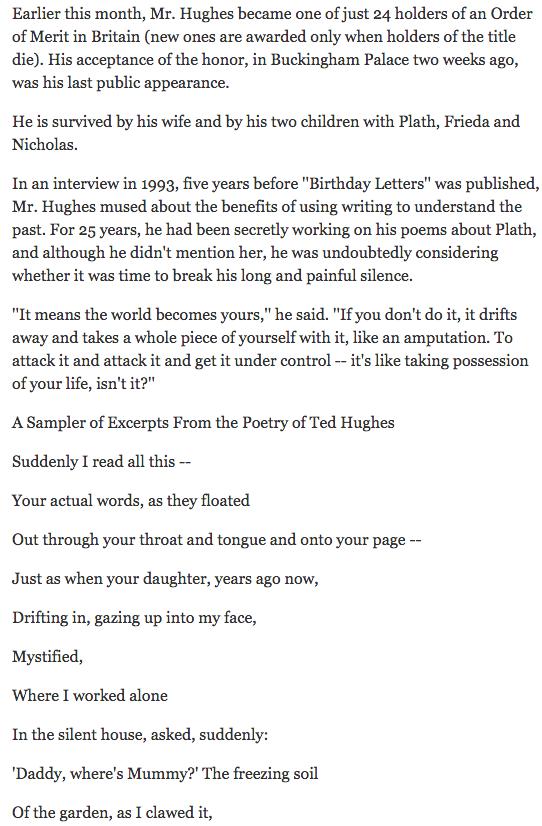This screenshot has height=826, width=542.
Task: Click the line 'Out through your throat and tongue'
Action: pos(216,539)
